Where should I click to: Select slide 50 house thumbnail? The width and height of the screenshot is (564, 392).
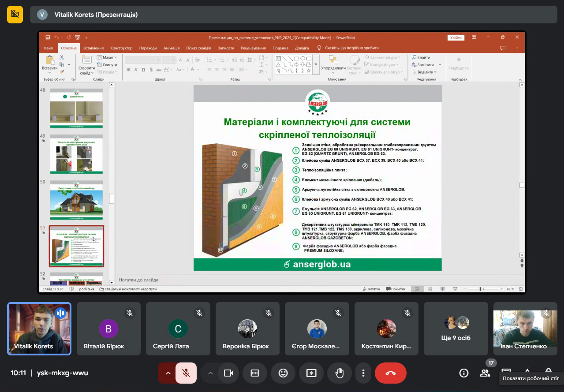click(x=76, y=200)
